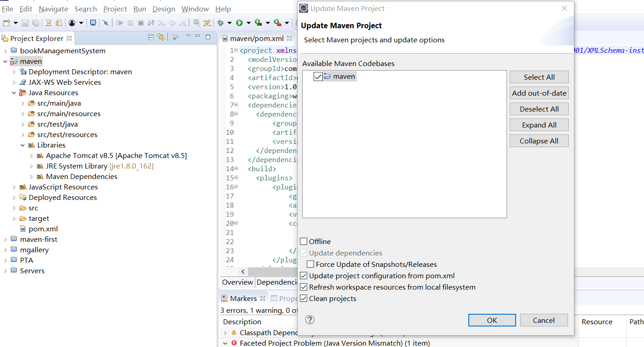Click the Save toolbar icon

click(x=25, y=23)
